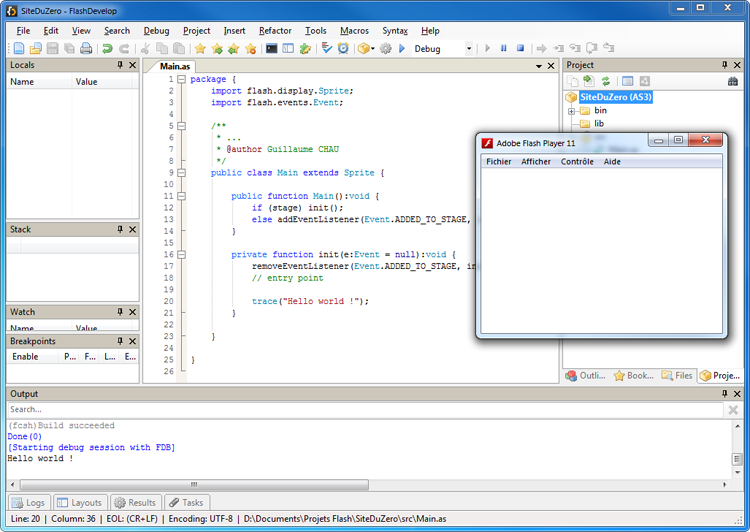Viewport: 750px width, 532px height.
Task: Expand the bin folder in project tree
Action: click(571, 111)
